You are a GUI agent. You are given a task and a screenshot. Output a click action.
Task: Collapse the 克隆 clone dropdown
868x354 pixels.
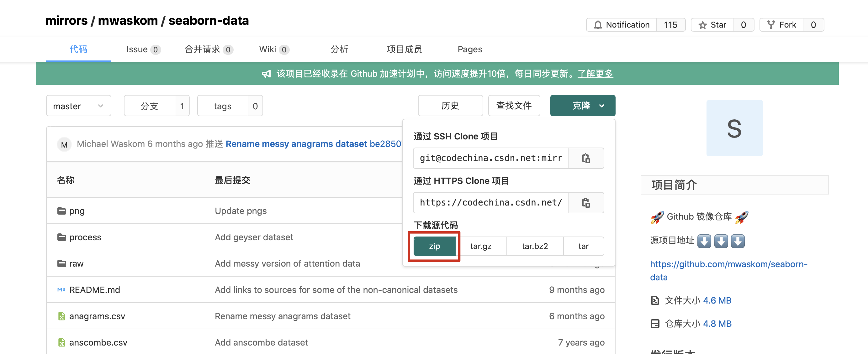click(x=583, y=106)
